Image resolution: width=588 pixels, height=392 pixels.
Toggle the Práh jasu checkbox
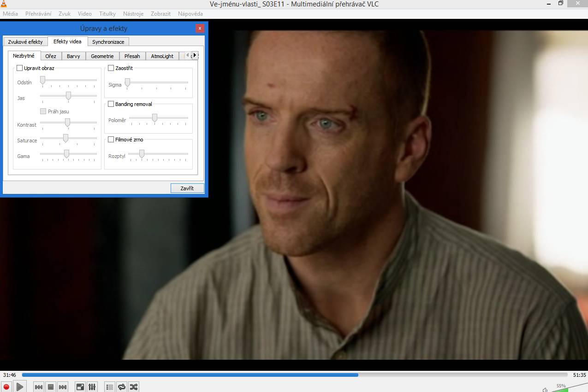point(43,111)
